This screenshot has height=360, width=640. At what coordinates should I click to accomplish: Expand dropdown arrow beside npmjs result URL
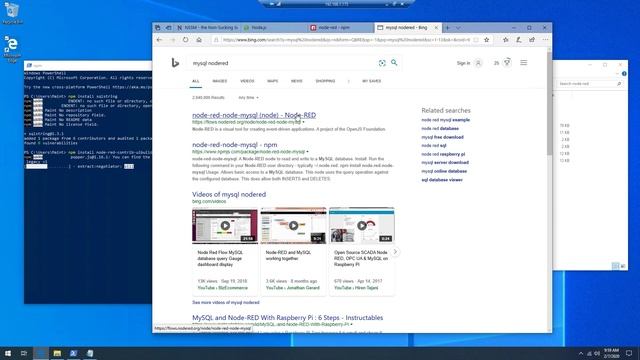307,152
